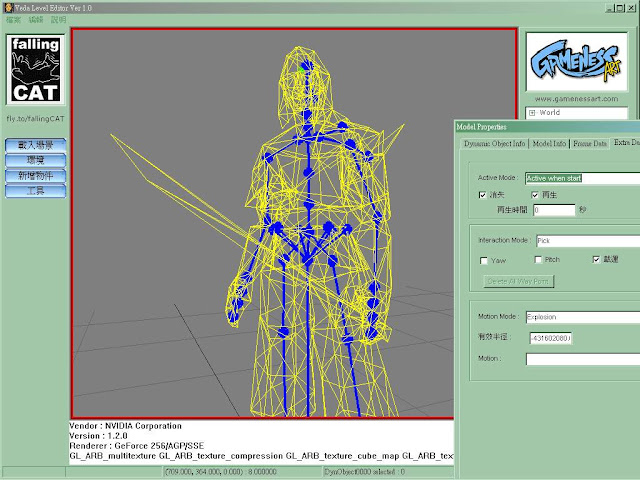The width and height of the screenshot is (640, 480).
Task: Click the GL_ARB_multitexture extensions log line
Action: click(261, 456)
